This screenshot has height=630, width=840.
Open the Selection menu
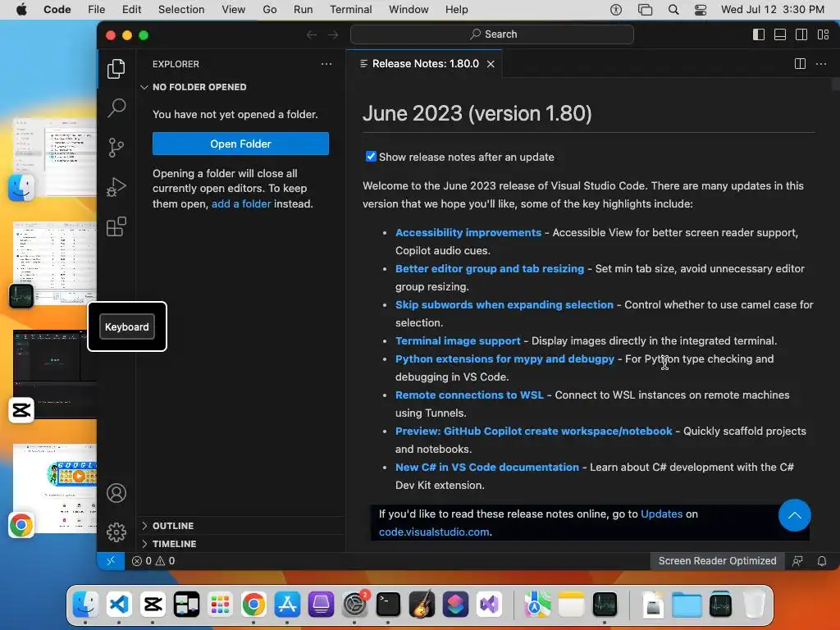coord(181,10)
